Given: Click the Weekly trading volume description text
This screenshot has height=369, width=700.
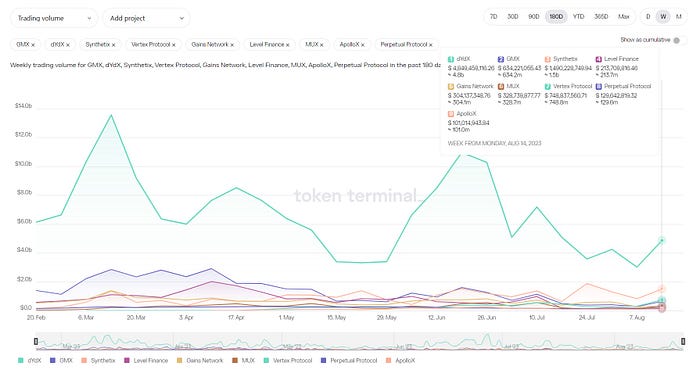Looking at the screenshot, I should (225, 65).
